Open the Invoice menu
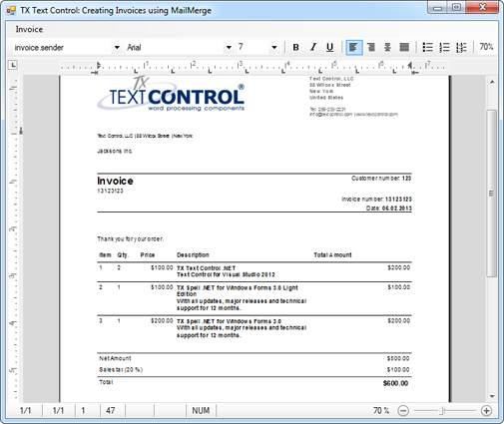The width and height of the screenshot is (504, 424). (x=29, y=29)
